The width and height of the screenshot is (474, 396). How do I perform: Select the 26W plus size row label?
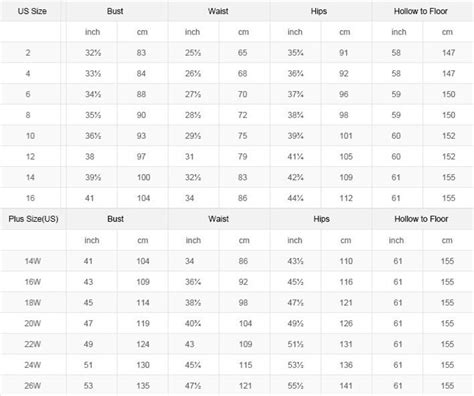[33, 386]
